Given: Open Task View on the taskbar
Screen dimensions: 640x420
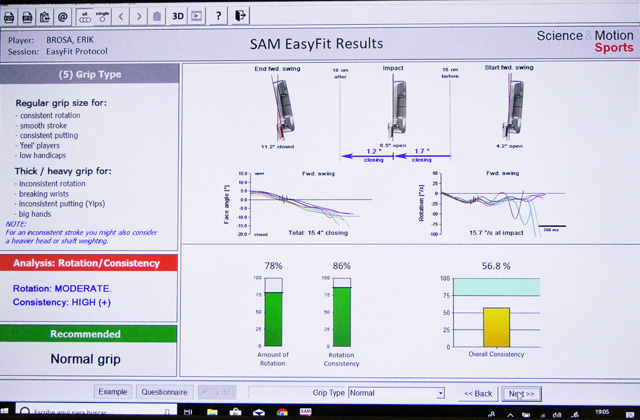Looking at the screenshot, I should point(188,412).
